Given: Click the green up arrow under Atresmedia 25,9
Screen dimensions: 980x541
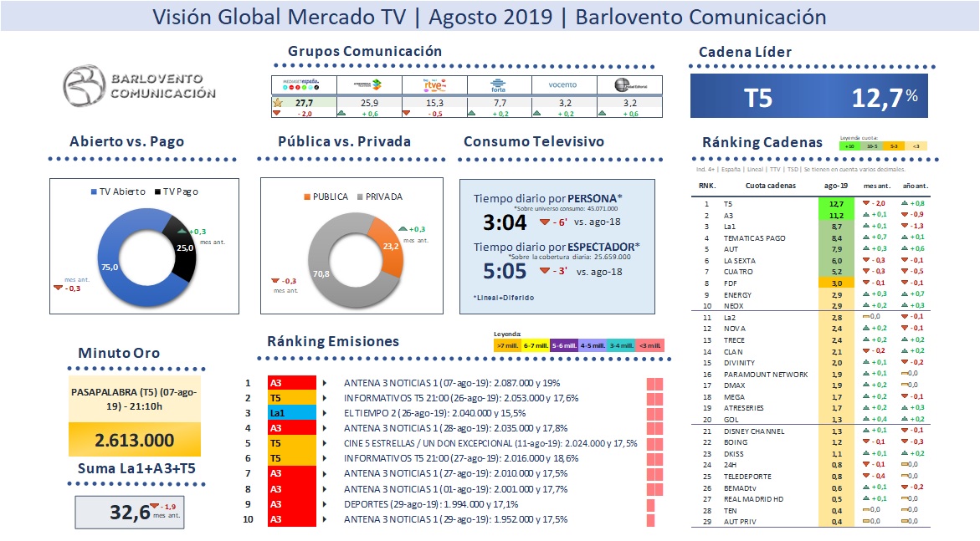Looking at the screenshot, I should pos(341,113).
